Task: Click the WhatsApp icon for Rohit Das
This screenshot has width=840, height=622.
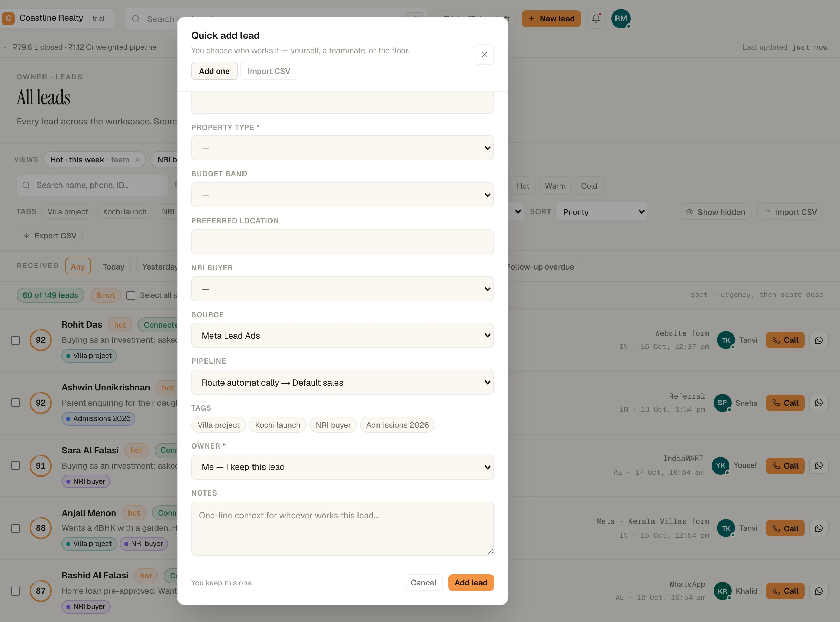Action: [819, 340]
